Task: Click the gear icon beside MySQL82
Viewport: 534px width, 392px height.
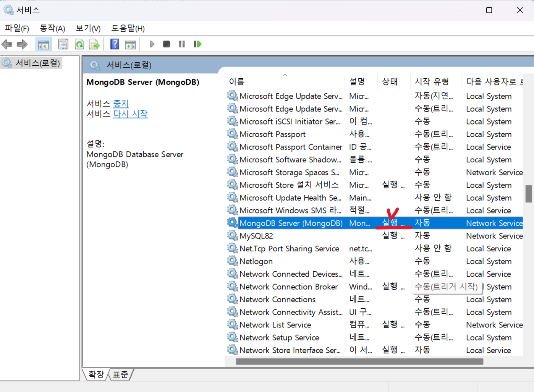Action: click(233, 235)
